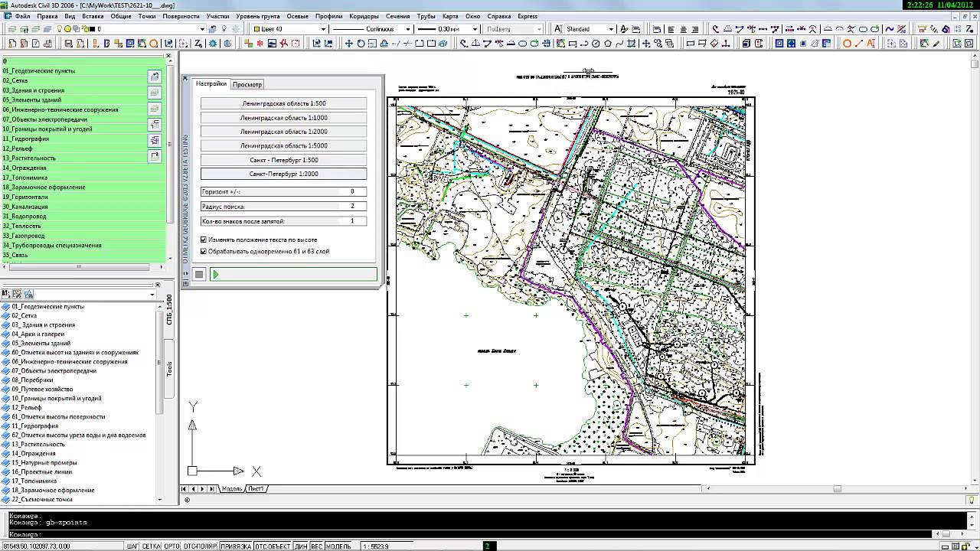
Task: Toggle СЕТКА grid display in status bar
Action: point(152,546)
